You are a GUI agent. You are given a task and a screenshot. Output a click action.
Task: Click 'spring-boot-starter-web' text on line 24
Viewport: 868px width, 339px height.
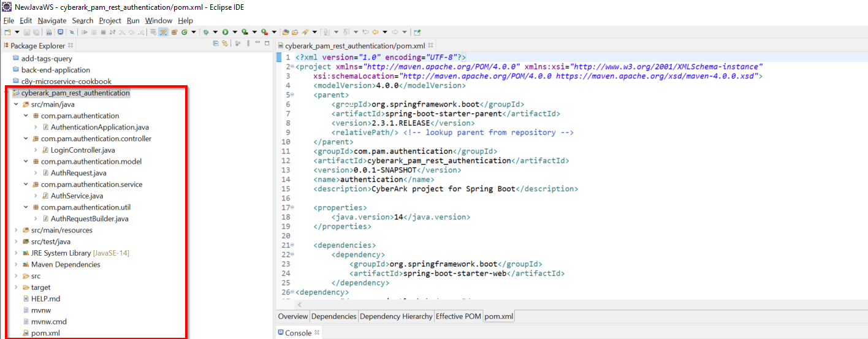click(454, 273)
